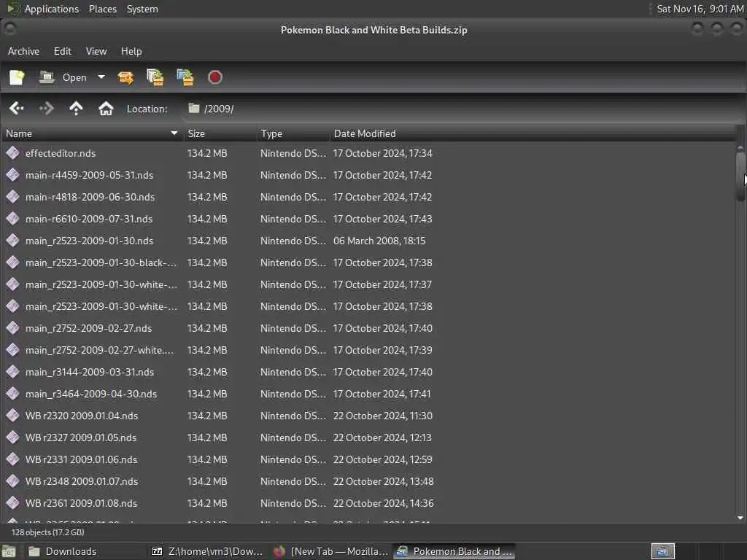Go to archive home location
Image resolution: width=747 pixels, height=560 pixels.
(x=106, y=109)
